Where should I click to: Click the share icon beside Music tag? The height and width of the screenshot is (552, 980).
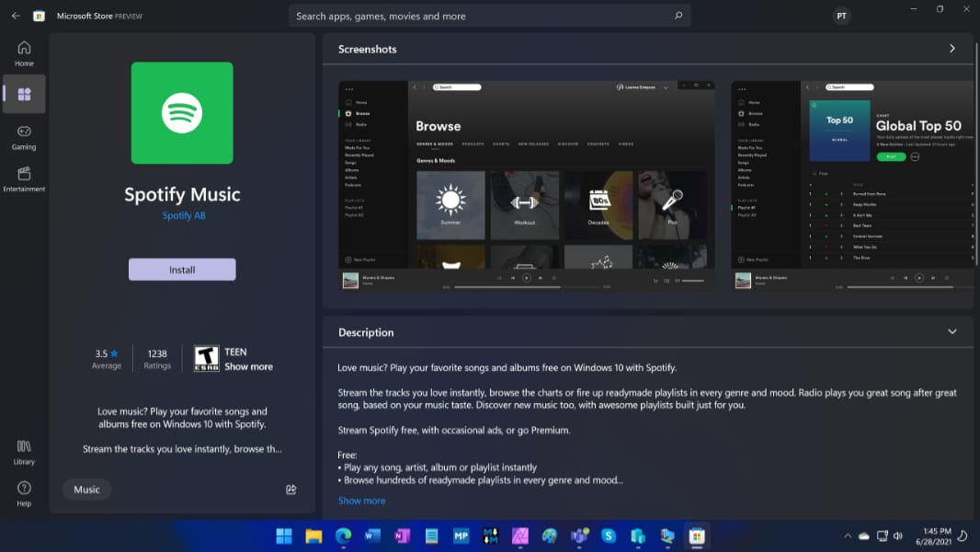point(291,489)
